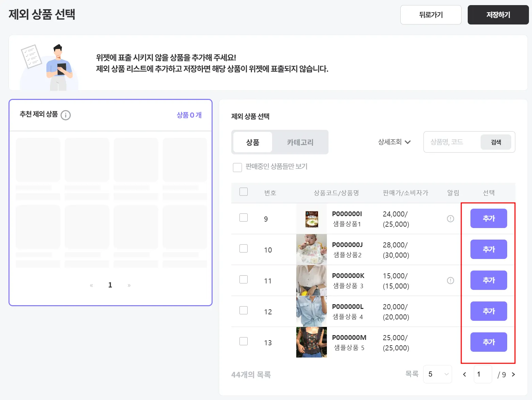
Task: Tick the select-all checkbox in table header
Action: coord(244,192)
